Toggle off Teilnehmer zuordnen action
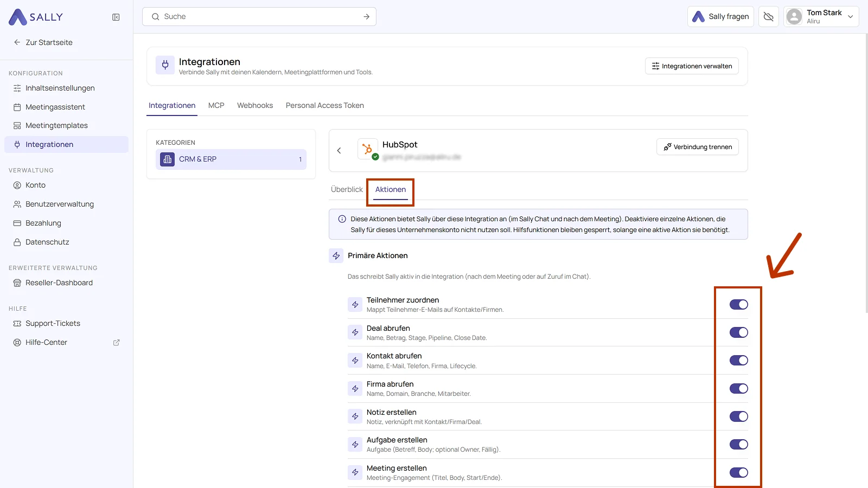Image resolution: width=868 pixels, height=488 pixels. pos(738,305)
